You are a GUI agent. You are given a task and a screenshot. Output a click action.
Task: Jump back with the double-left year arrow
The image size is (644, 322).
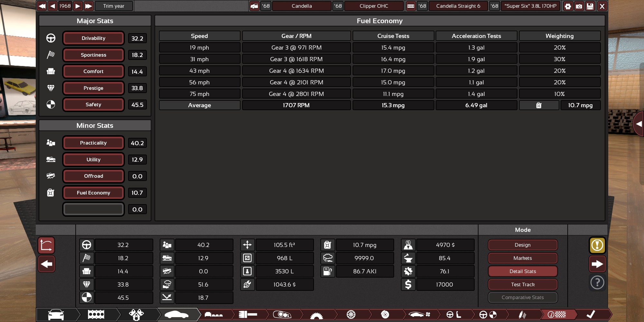42,6
